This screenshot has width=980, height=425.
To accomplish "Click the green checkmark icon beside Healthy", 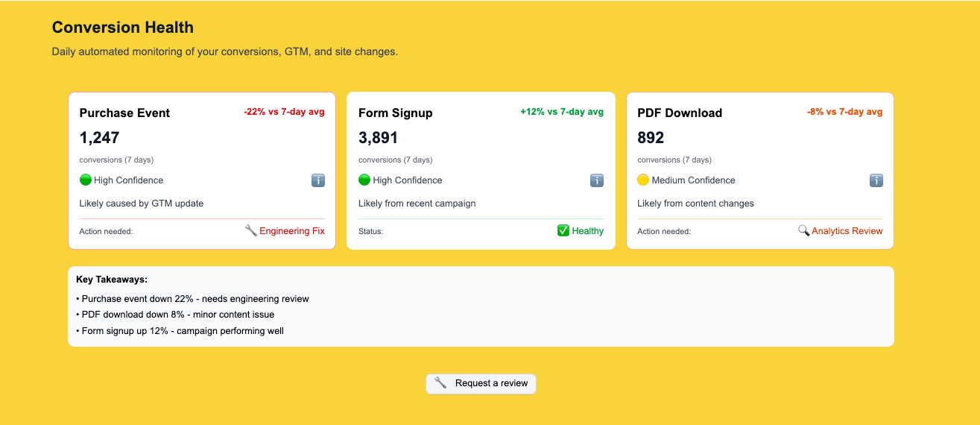I will tap(563, 231).
